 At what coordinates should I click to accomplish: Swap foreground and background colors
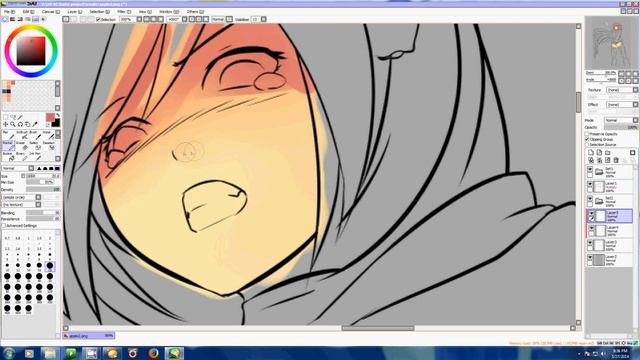tap(58, 115)
